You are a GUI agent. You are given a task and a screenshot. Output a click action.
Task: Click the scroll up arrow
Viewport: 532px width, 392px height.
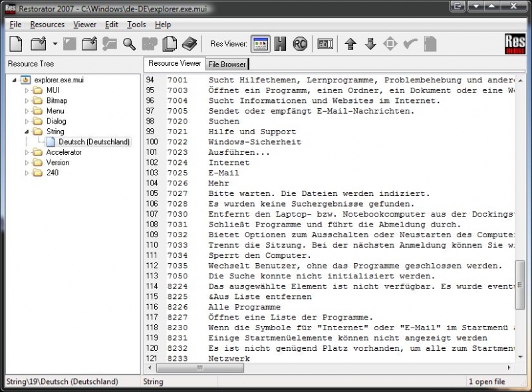click(x=520, y=80)
